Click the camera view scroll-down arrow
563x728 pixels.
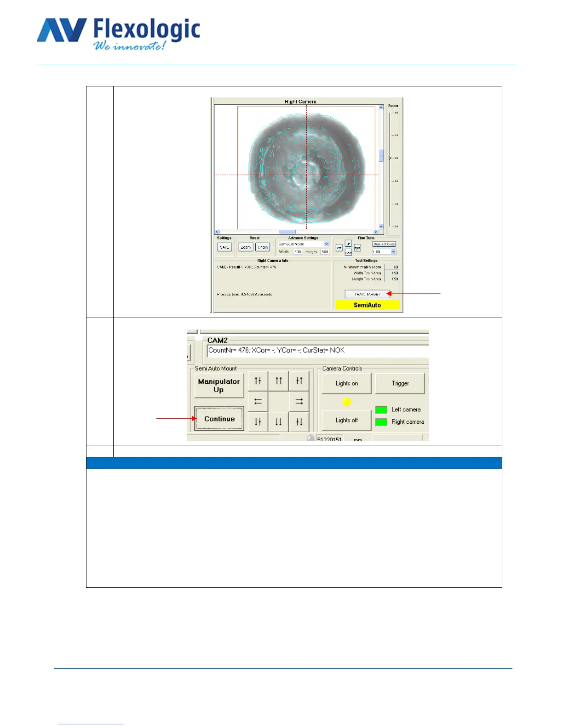coord(381,227)
